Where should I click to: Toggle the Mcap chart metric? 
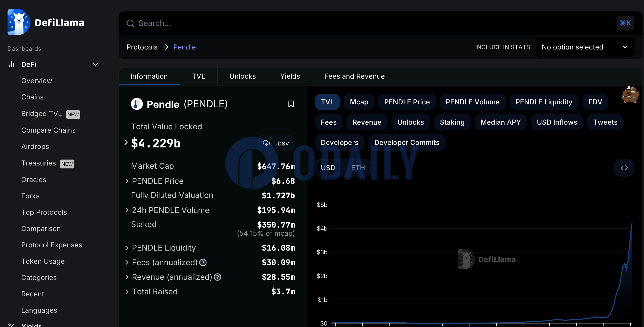(x=359, y=102)
